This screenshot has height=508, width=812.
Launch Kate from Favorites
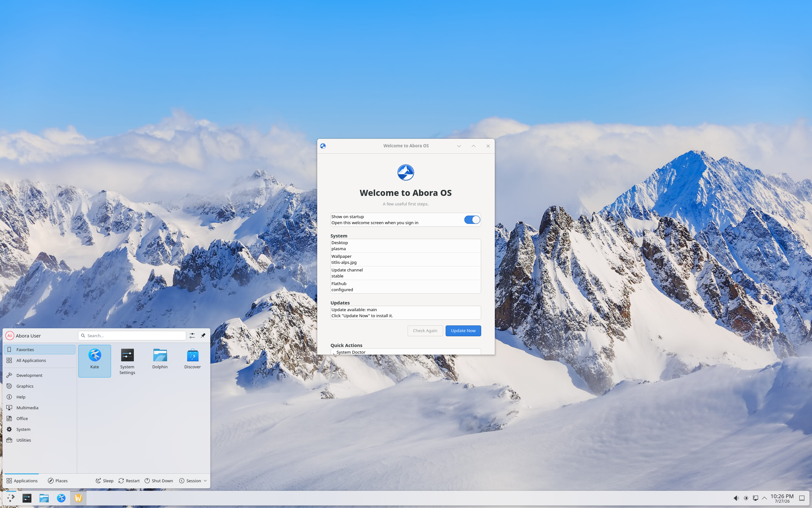point(95,361)
